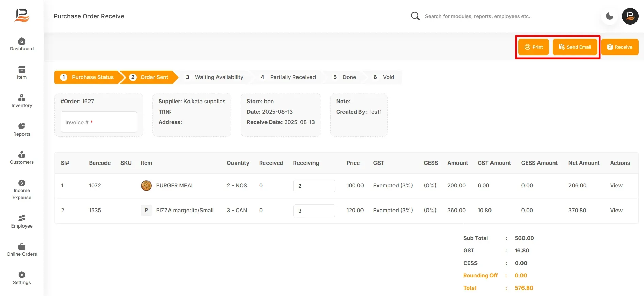Click the search magnifier icon
The width and height of the screenshot is (644, 296).
coord(415,16)
